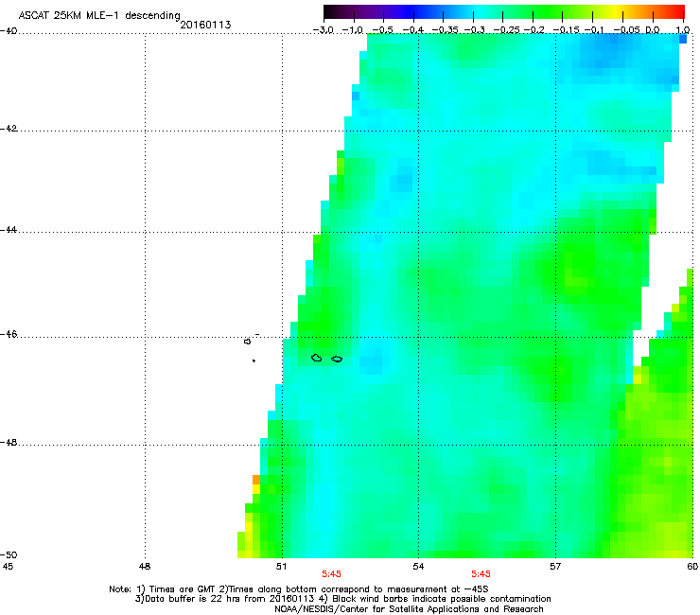Pick the black end of the colorbar
700x615 pixels.
coord(329,11)
